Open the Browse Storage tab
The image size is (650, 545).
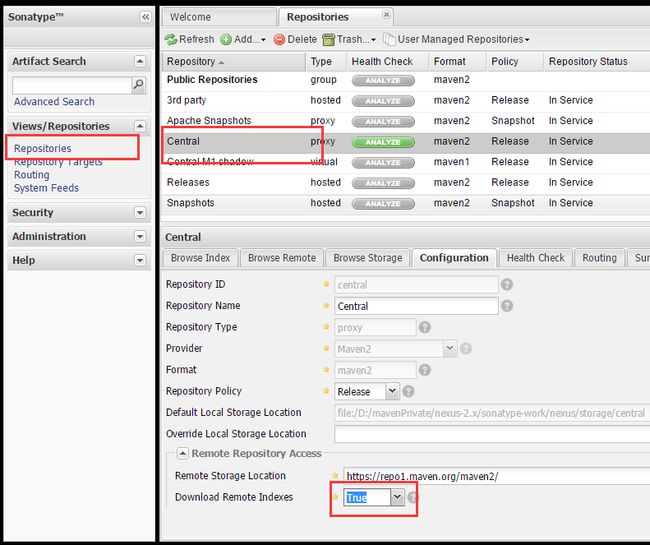pyautogui.click(x=368, y=258)
